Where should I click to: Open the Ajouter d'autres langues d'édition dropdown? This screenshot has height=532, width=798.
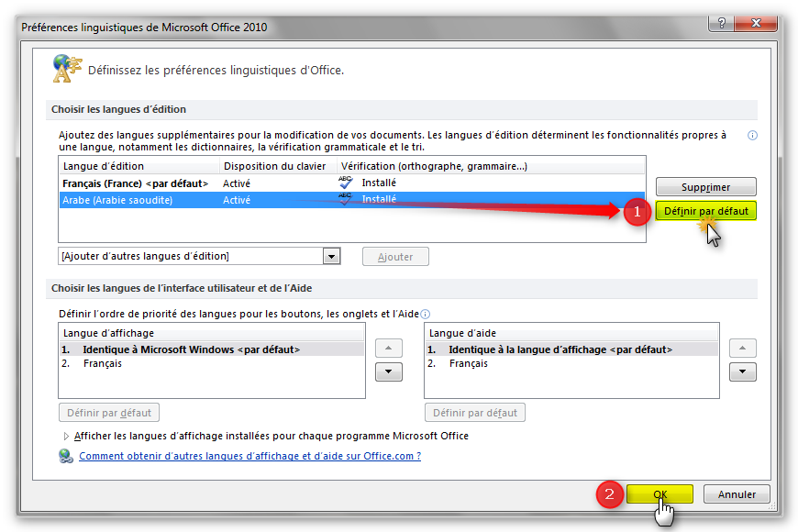click(x=331, y=257)
